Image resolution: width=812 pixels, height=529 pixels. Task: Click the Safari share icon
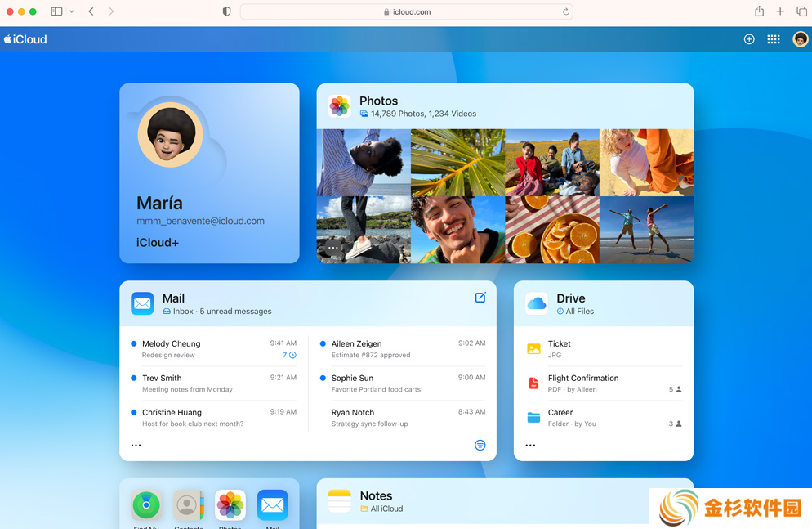(759, 11)
